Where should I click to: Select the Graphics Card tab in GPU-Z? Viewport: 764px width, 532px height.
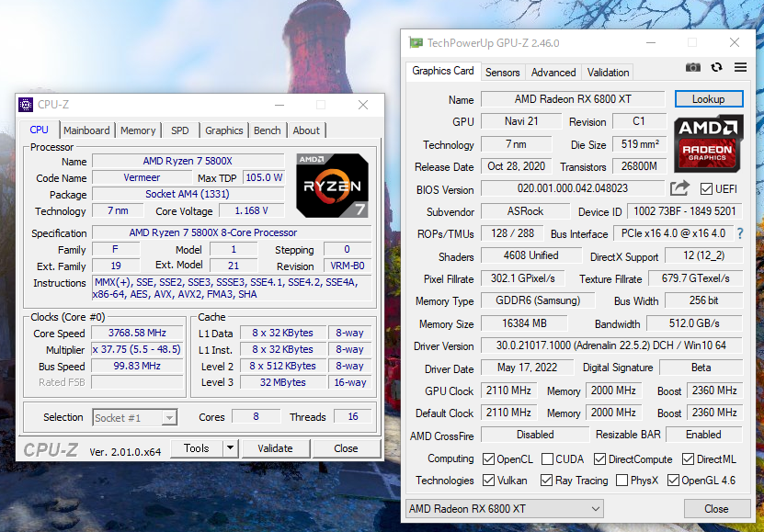pos(443,71)
